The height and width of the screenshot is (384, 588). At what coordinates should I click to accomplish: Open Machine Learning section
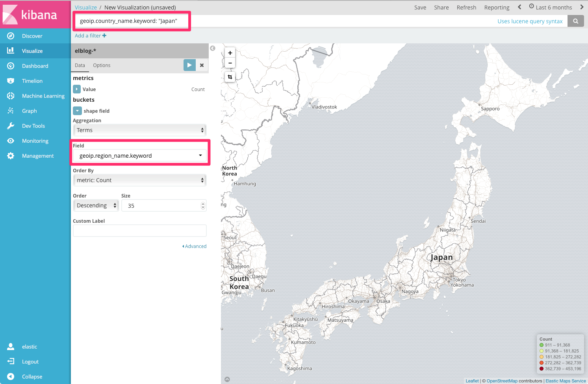(43, 95)
